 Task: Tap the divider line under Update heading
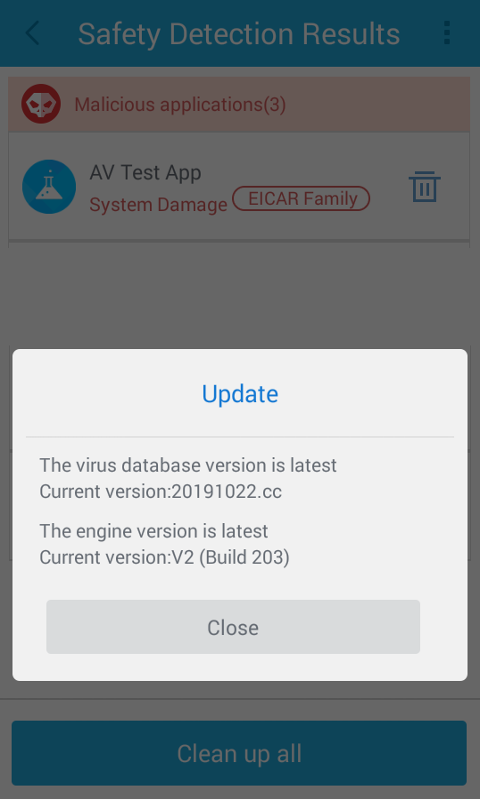click(x=240, y=437)
